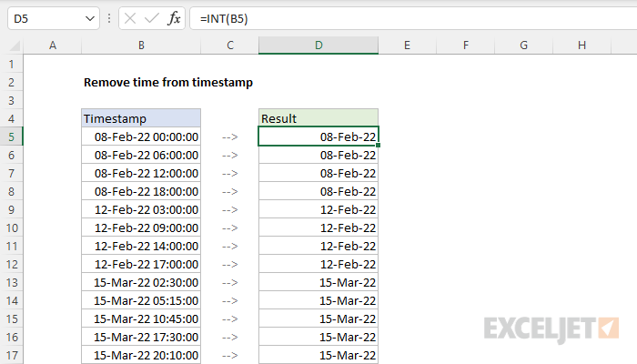Viewport: 637px width, 364px height.
Task: Select row 9 header
Action: point(11,209)
